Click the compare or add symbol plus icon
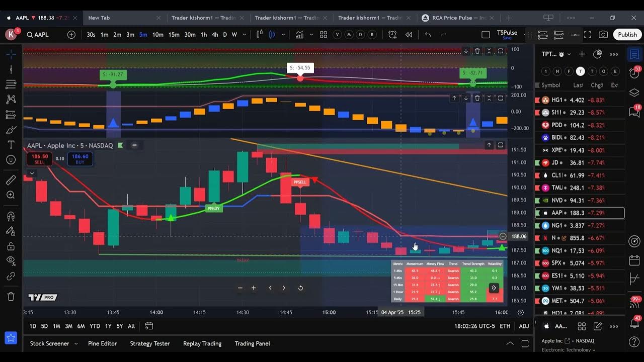 tap(71, 35)
